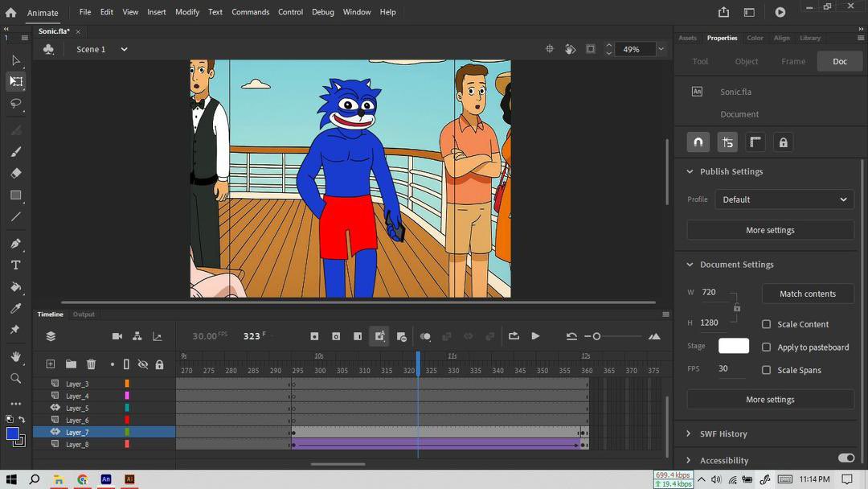Toggle clip content outside stage icon
This screenshot has width=868, height=489.
pyautogui.click(x=591, y=49)
